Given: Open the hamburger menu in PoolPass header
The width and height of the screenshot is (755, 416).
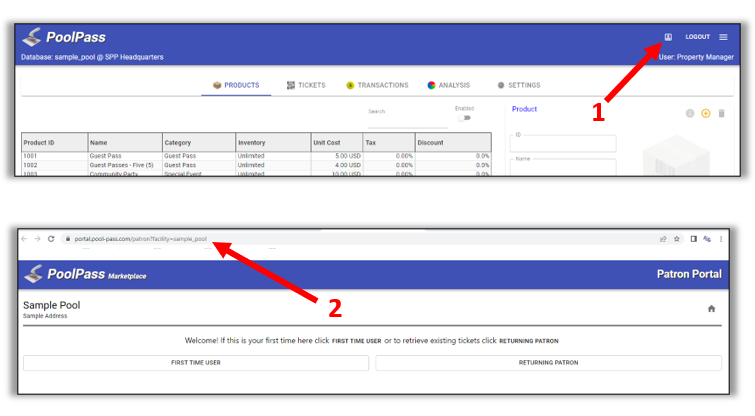Looking at the screenshot, I should pos(723,37).
